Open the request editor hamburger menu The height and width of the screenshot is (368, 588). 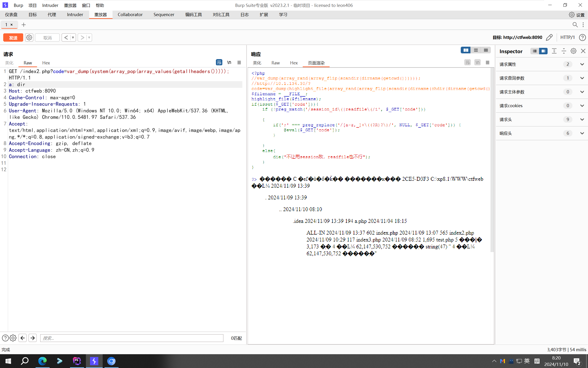239,62
